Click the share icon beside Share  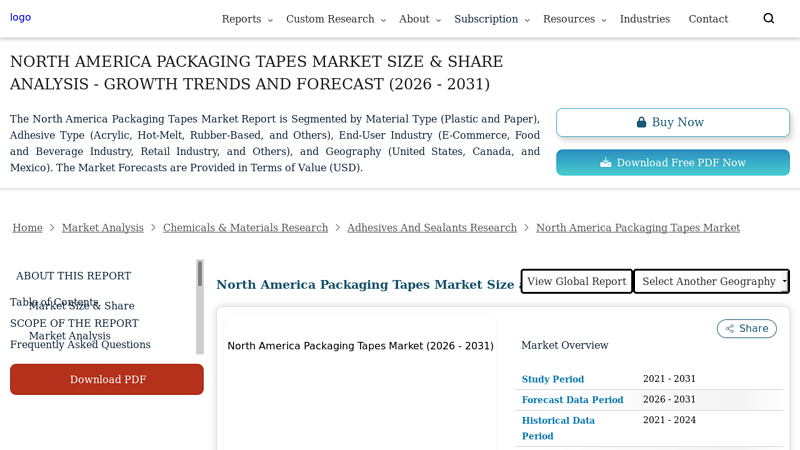(x=730, y=329)
